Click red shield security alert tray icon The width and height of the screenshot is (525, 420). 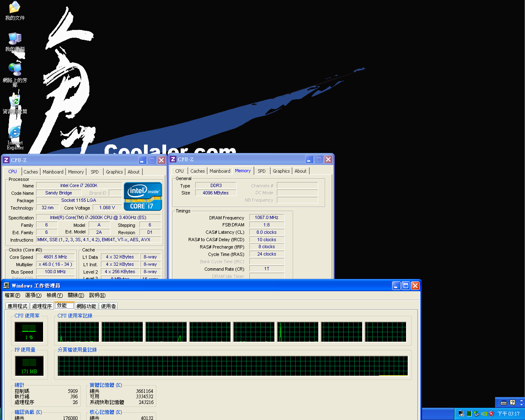pos(491,413)
